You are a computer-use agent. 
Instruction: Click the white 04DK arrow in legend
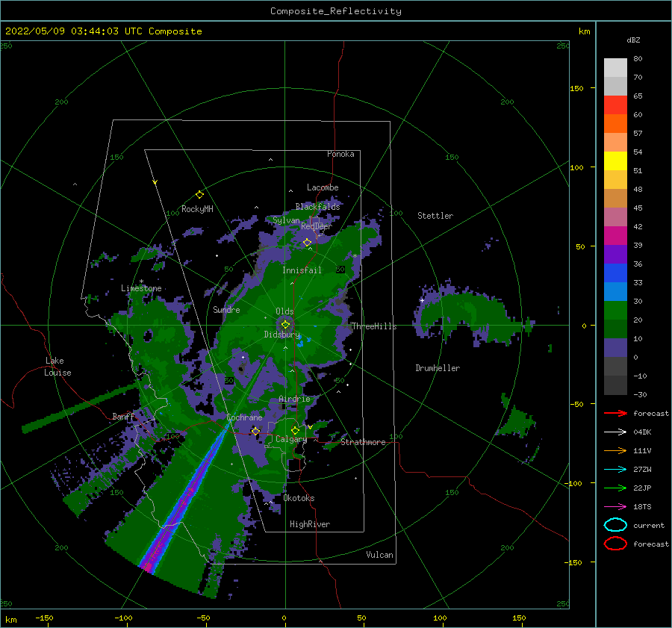click(615, 432)
